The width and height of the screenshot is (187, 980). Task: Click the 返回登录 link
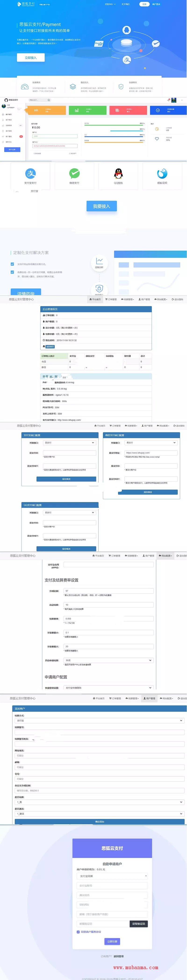click(x=119, y=956)
